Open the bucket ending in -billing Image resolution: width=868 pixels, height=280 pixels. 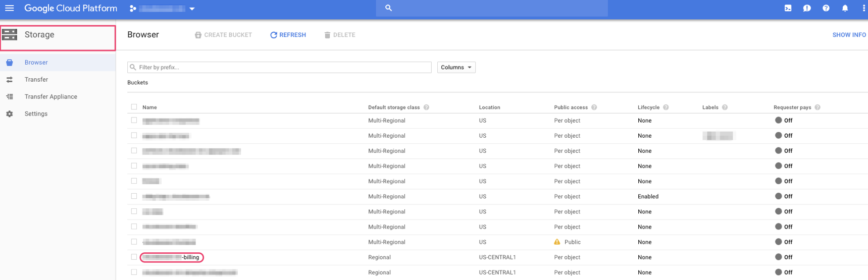[171, 257]
